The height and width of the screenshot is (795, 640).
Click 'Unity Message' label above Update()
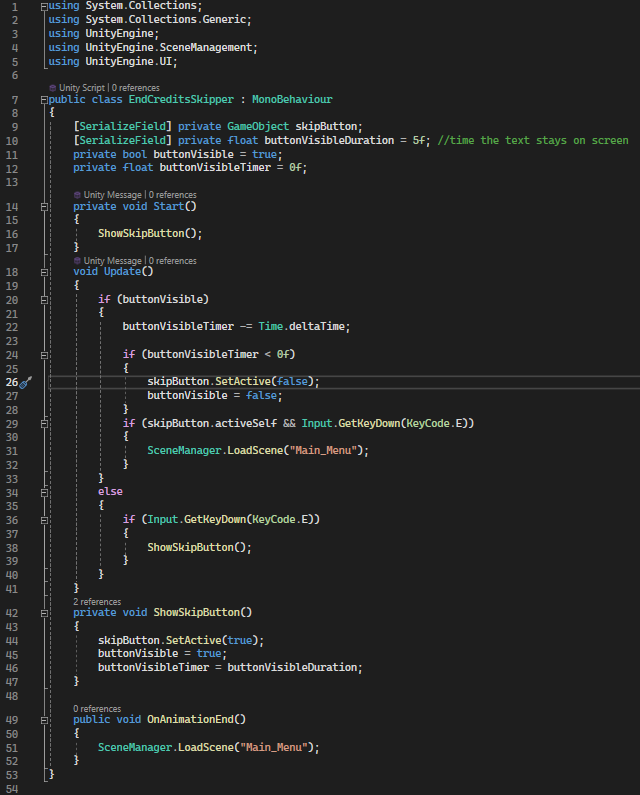click(x=113, y=261)
